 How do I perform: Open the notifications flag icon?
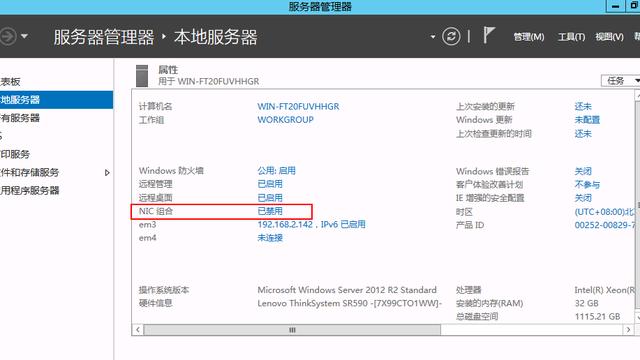489,35
